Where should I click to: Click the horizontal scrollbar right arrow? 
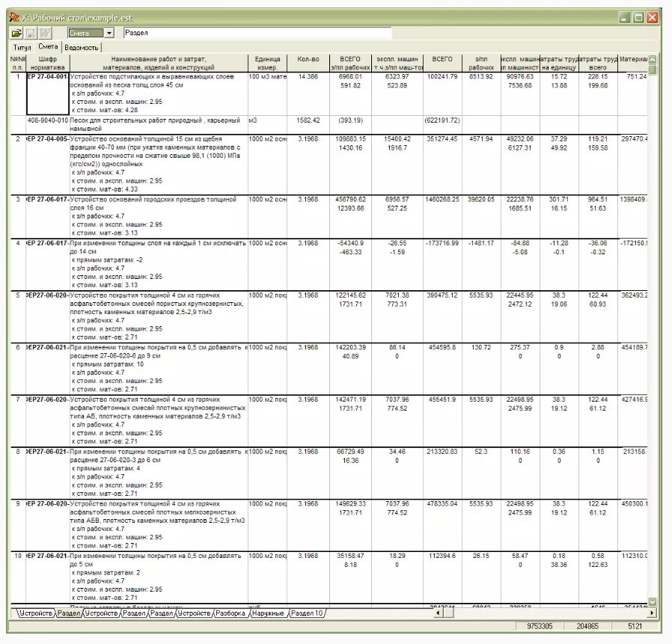point(652,613)
